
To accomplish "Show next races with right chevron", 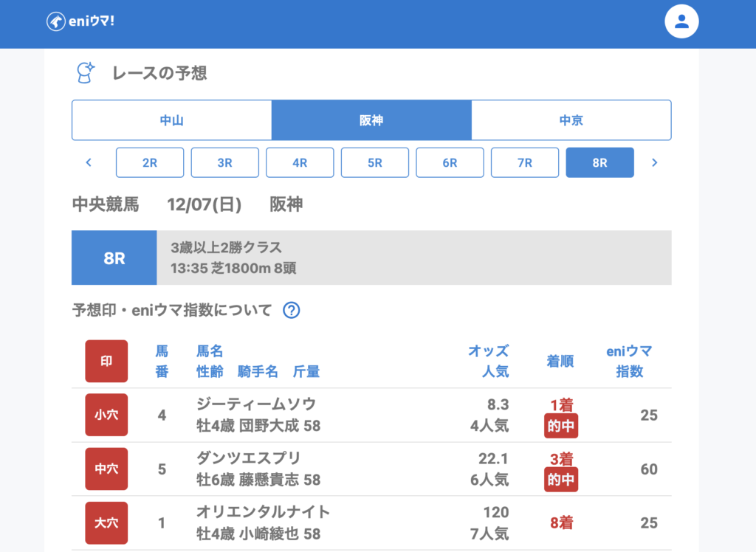I will [x=654, y=162].
